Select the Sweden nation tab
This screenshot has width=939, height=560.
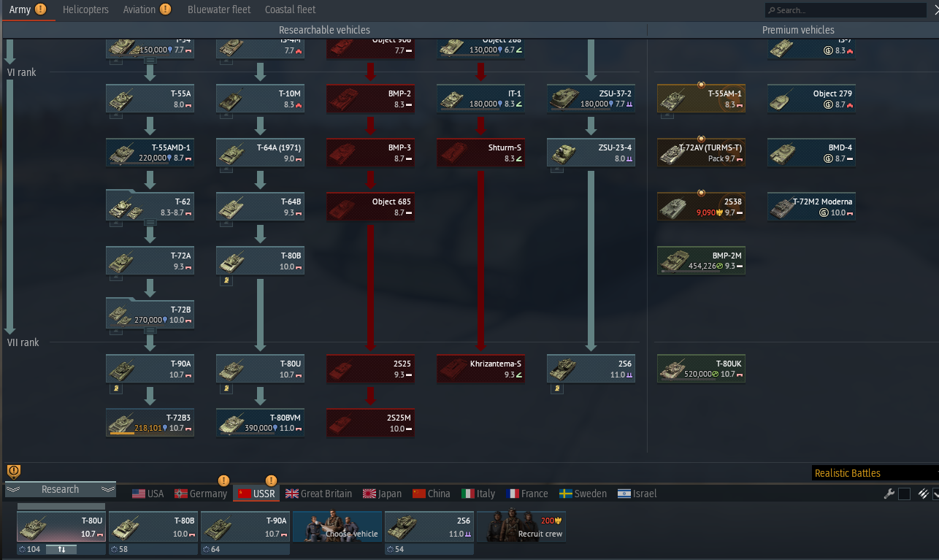pos(583,494)
